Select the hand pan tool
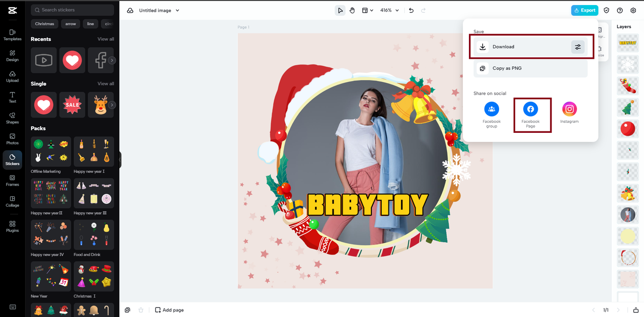 click(352, 11)
